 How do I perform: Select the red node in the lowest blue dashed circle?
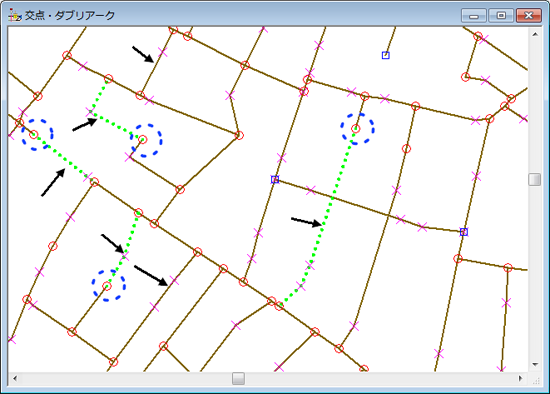pyautogui.click(x=107, y=286)
